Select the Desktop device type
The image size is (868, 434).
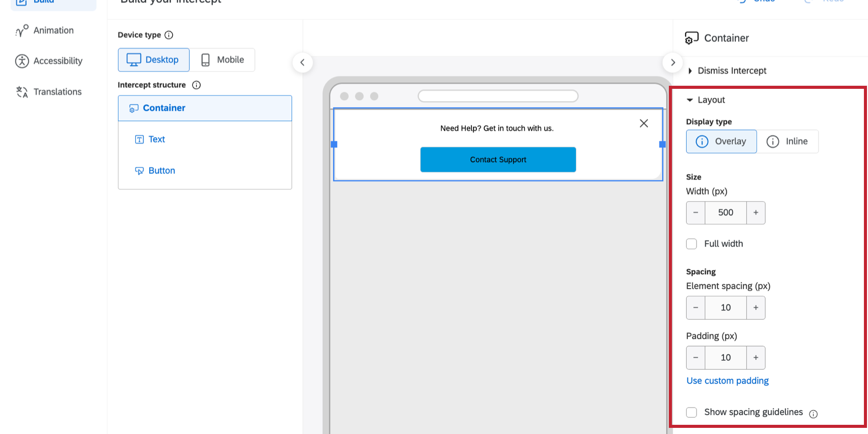(154, 60)
